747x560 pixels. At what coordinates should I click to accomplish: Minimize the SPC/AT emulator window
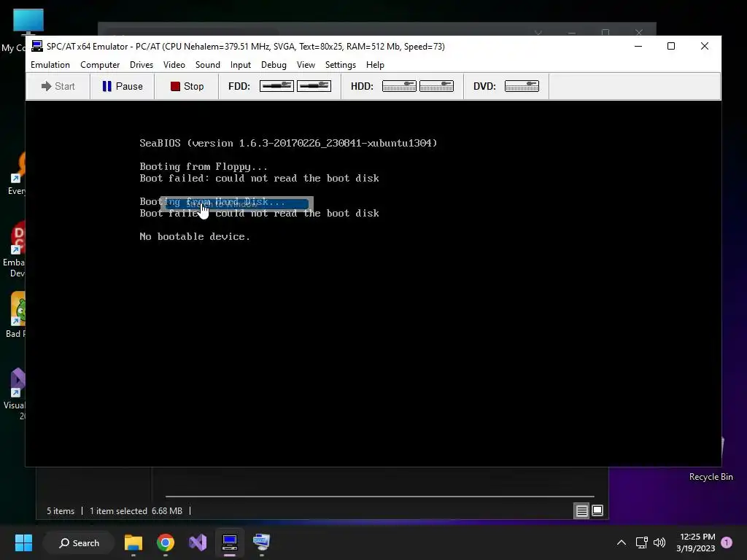638,46
